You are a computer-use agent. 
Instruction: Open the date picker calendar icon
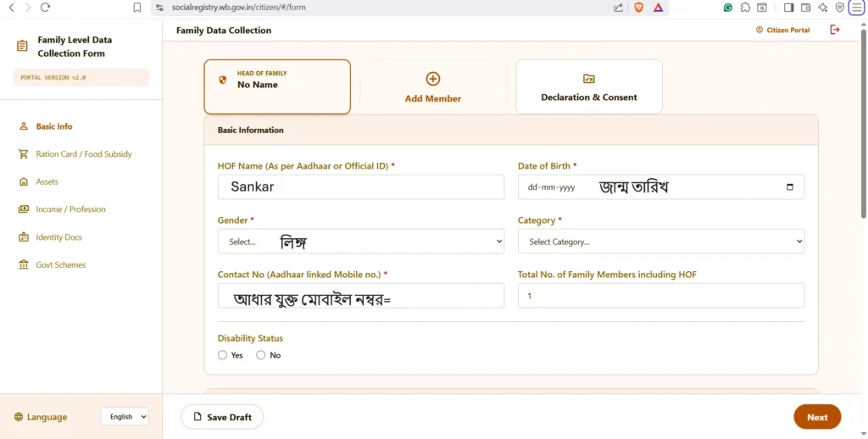[790, 187]
